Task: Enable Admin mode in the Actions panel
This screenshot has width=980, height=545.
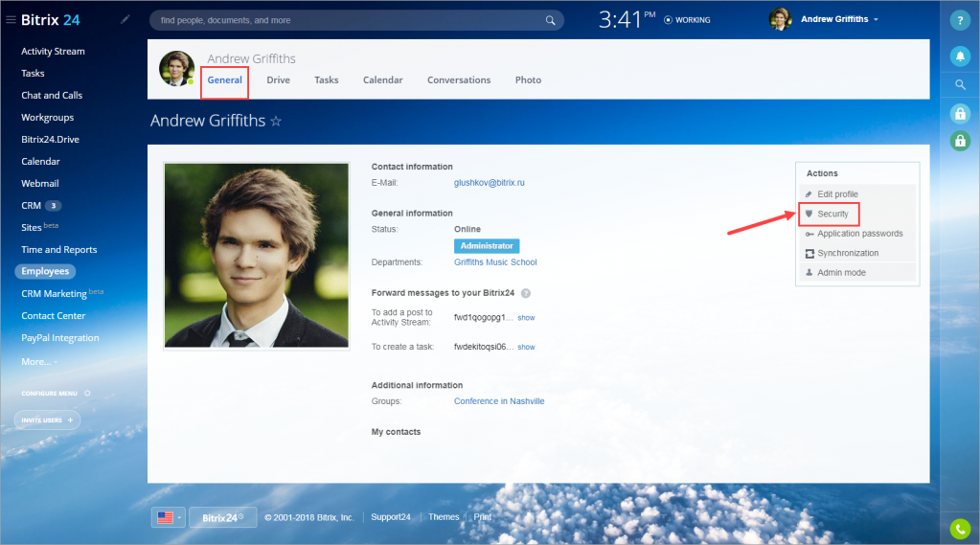Action: [x=841, y=272]
